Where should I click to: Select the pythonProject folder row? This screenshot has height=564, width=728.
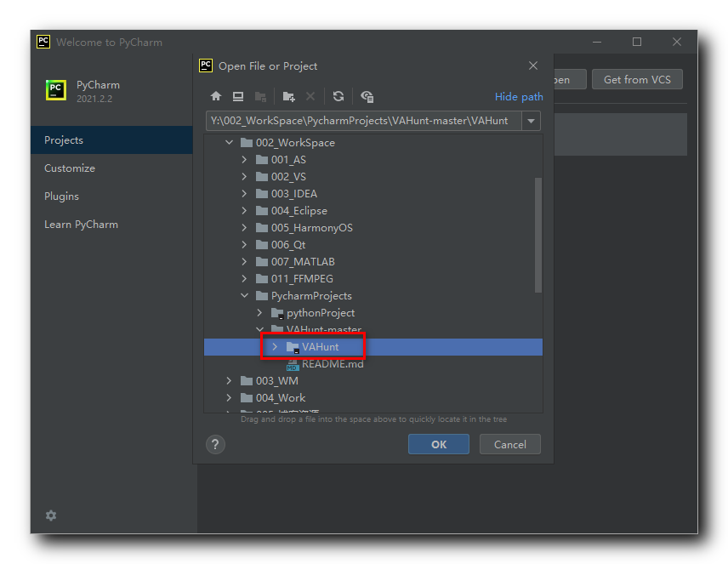pyautogui.click(x=373, y=313)
